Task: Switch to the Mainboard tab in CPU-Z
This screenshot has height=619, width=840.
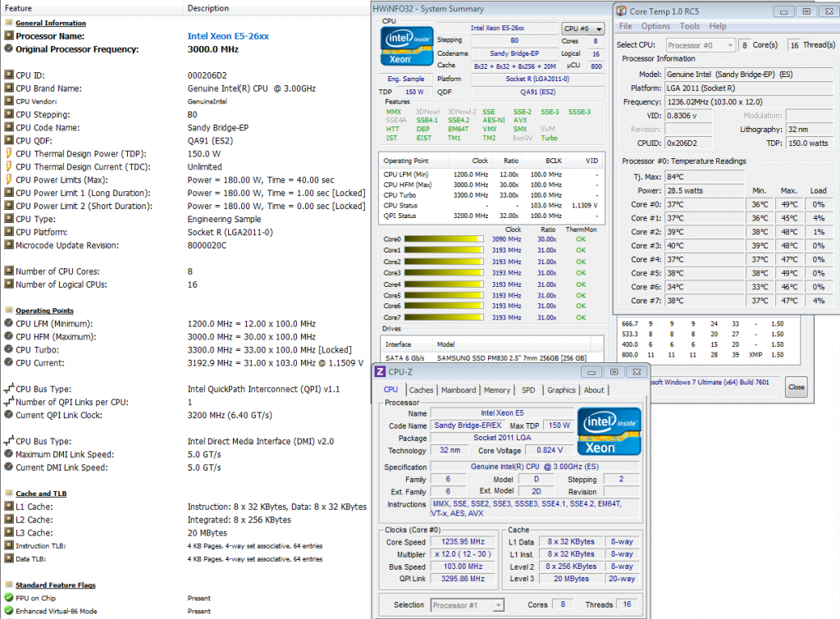Action: click(458, 390)
